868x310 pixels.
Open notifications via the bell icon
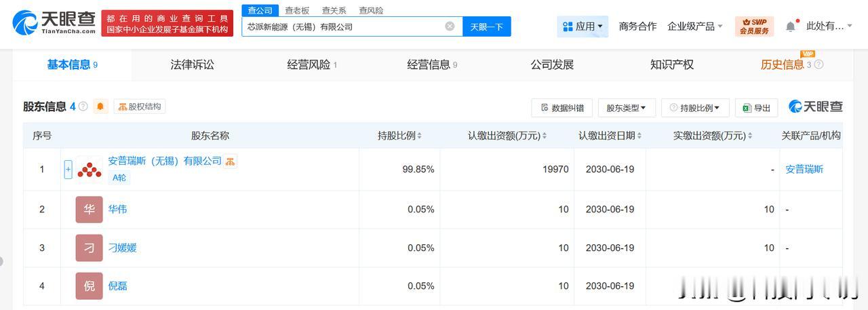click(x=791, y=26)
